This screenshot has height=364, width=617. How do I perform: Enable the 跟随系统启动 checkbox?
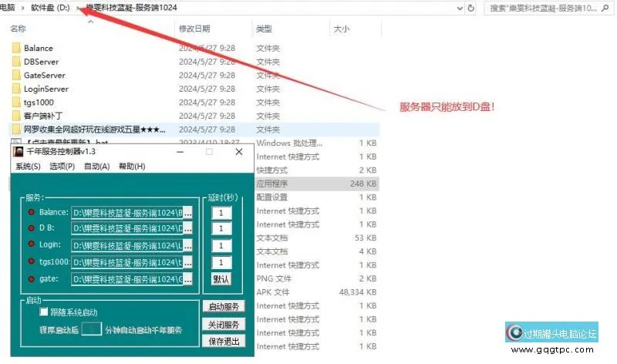tap(44, 312)
